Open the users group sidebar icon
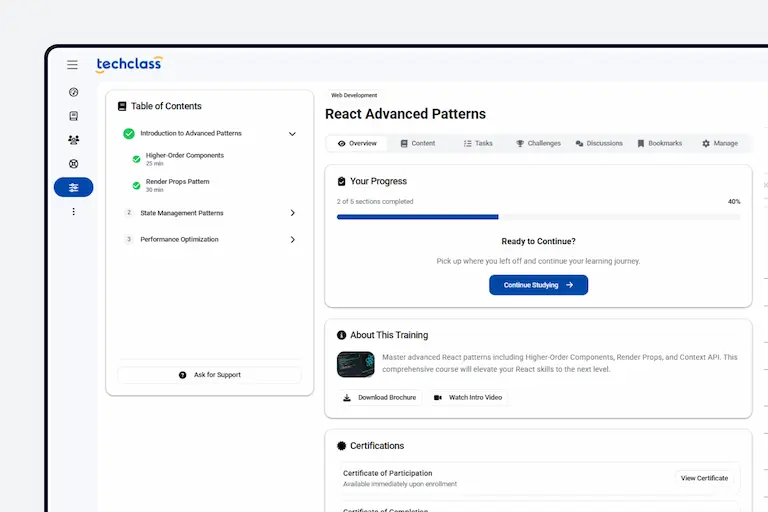Viewport: 768px width, 512px height. (73, 140)
